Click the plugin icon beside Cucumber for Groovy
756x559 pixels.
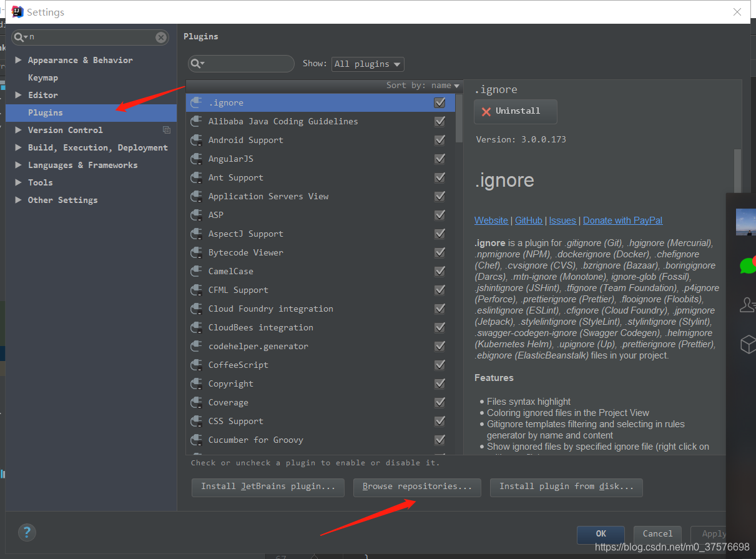pyautogui.click(x=196, y=440)
